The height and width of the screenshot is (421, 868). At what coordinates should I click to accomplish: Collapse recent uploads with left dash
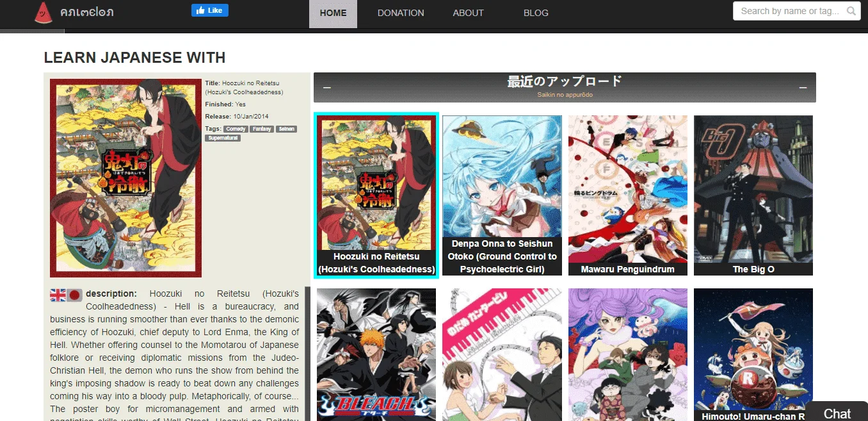(x=327, y=88)
